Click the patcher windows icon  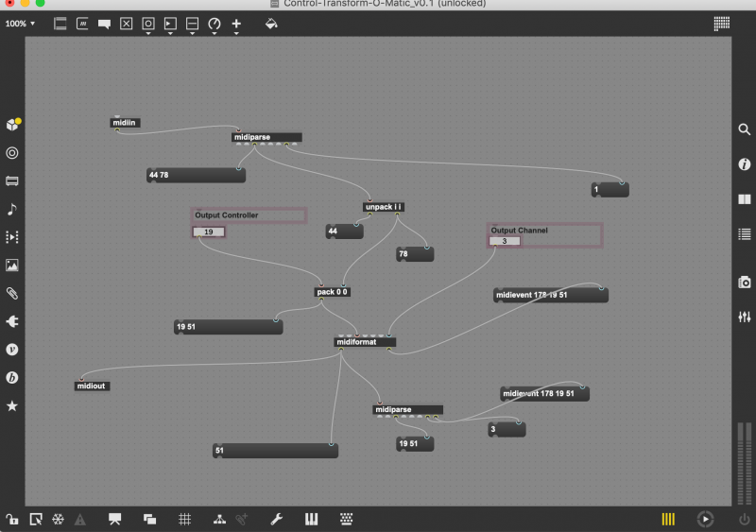coord(150,519)
